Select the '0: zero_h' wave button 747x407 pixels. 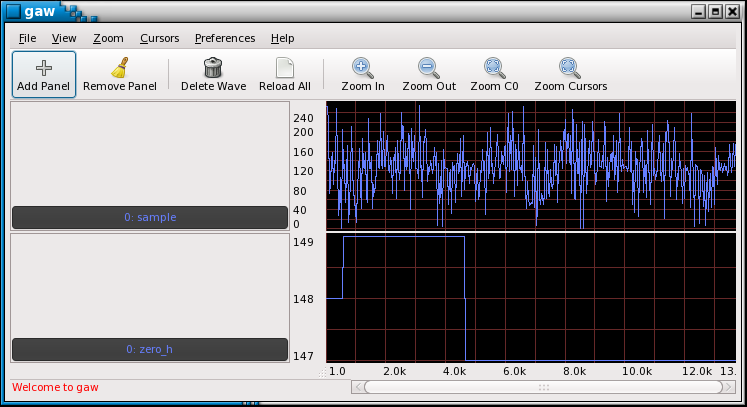(150, 349)
